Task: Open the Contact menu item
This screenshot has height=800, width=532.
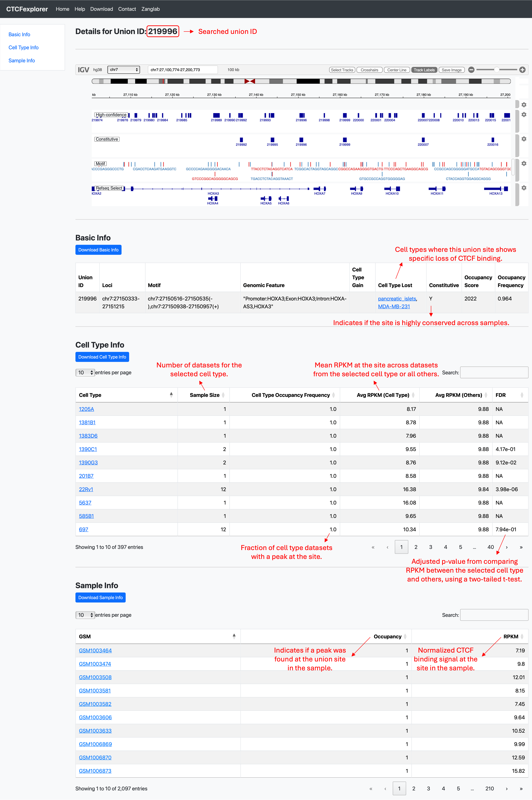Action: click(x=127, y=9)
